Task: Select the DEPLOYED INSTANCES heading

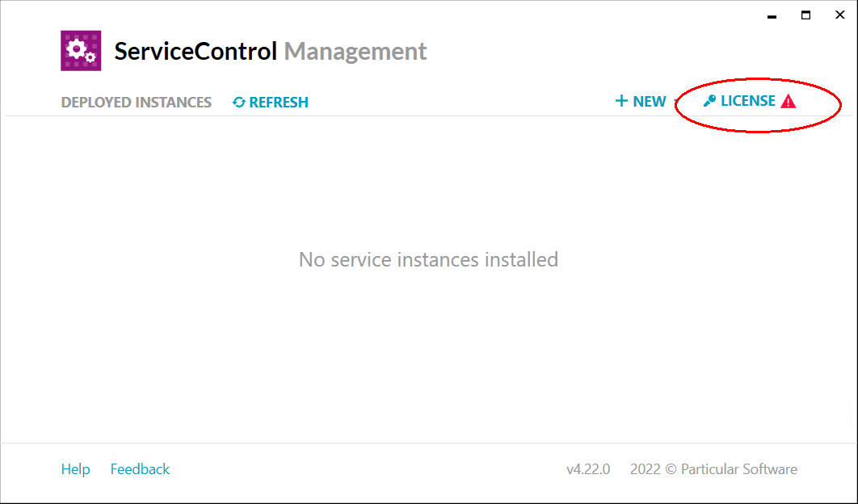Action: point(137,103)
